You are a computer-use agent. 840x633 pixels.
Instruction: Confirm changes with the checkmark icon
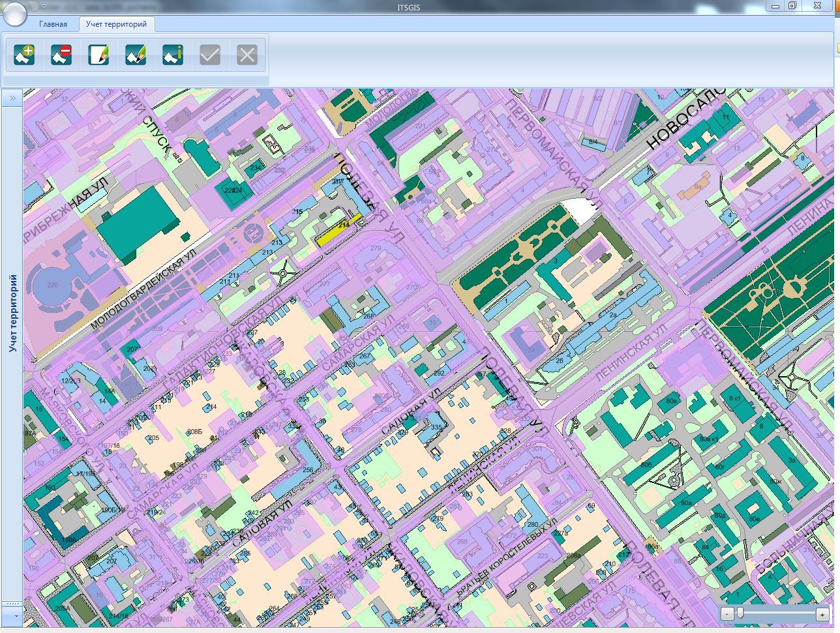click(210, 55)
